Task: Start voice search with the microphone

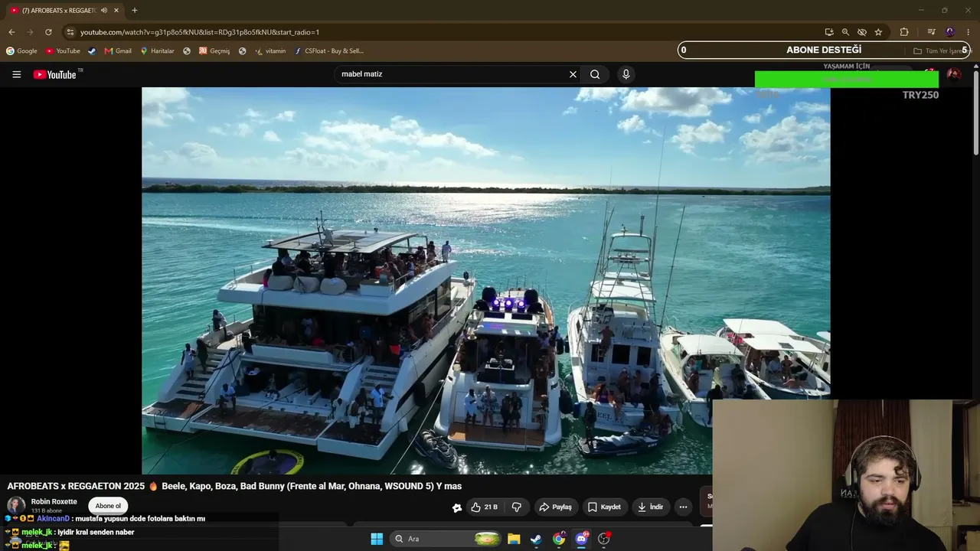Action: pyautogui.click(x=626, y=74)
